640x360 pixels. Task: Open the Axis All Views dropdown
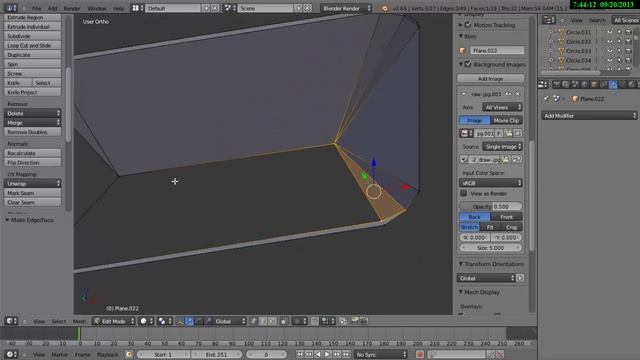tap(502, 107)
